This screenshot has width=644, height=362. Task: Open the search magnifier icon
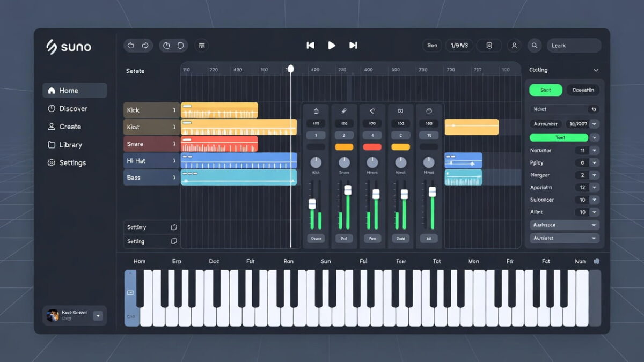click(x=535, y=46)
